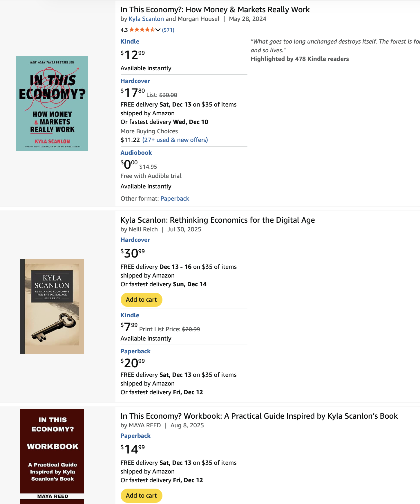
Task: Click the Kyla Scanlon author link
Action: pos(146,19)
